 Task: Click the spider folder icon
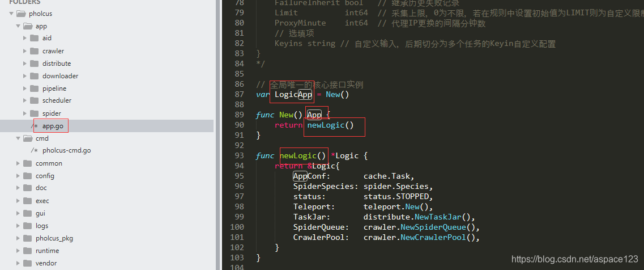(x=35, y=113)
